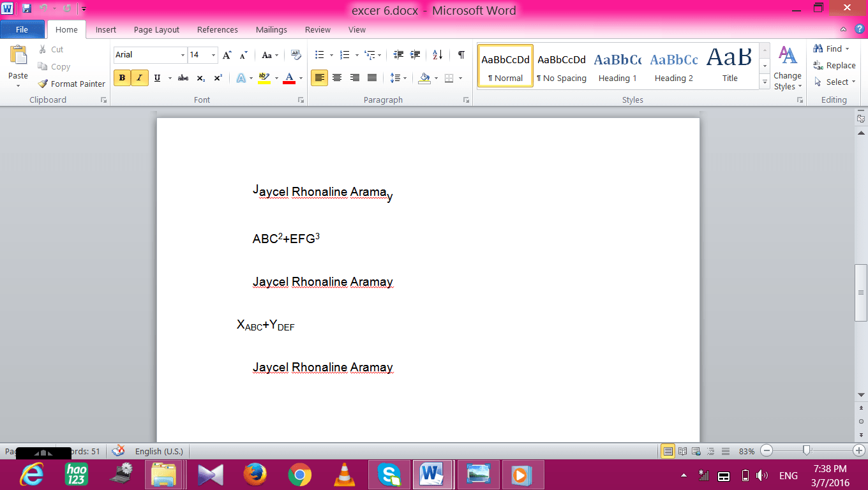Viewport: 868px width, 490px height.
Task: Open Word Help question mark
Action: click(859, 29)
